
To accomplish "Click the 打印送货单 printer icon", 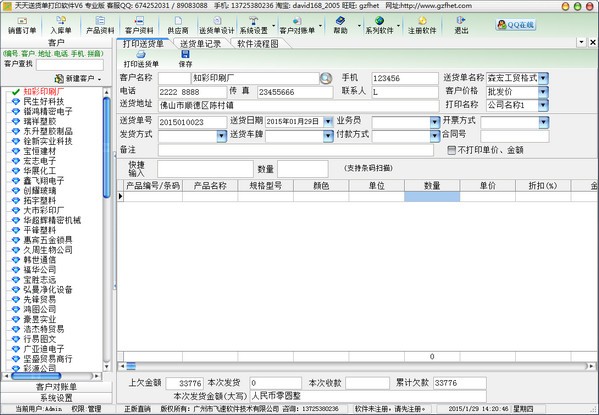I will point(141,55).
